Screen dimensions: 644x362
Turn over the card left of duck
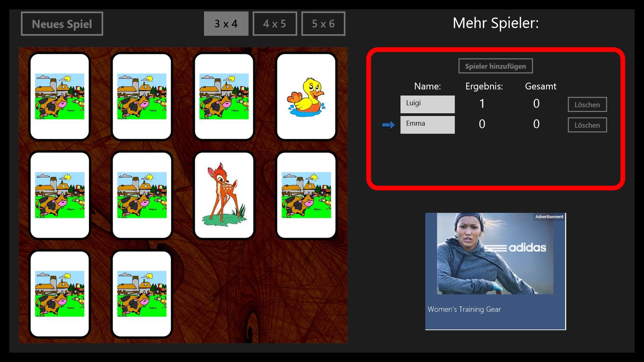click(224, 97)
